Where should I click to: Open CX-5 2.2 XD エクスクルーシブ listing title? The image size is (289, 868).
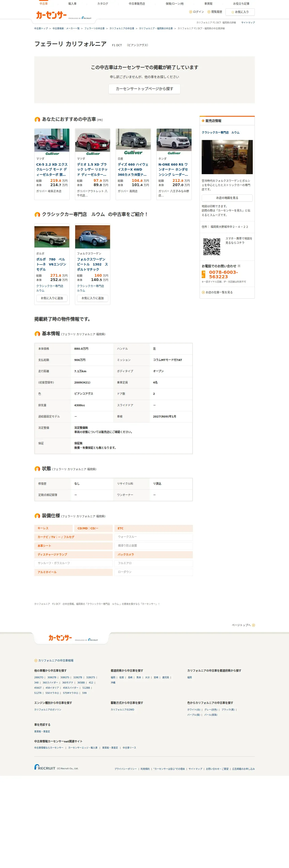[52, 169]
